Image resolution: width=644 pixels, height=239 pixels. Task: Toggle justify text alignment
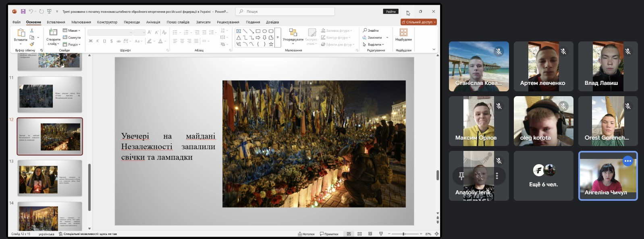pyautogui.click(x=196, y=41)
